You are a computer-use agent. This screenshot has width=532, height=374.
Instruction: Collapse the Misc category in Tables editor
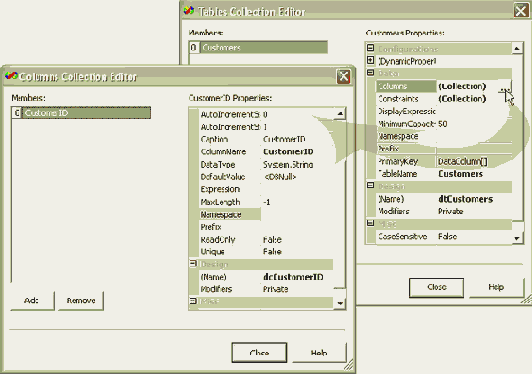pyautogui.click(x=370, y=223)
